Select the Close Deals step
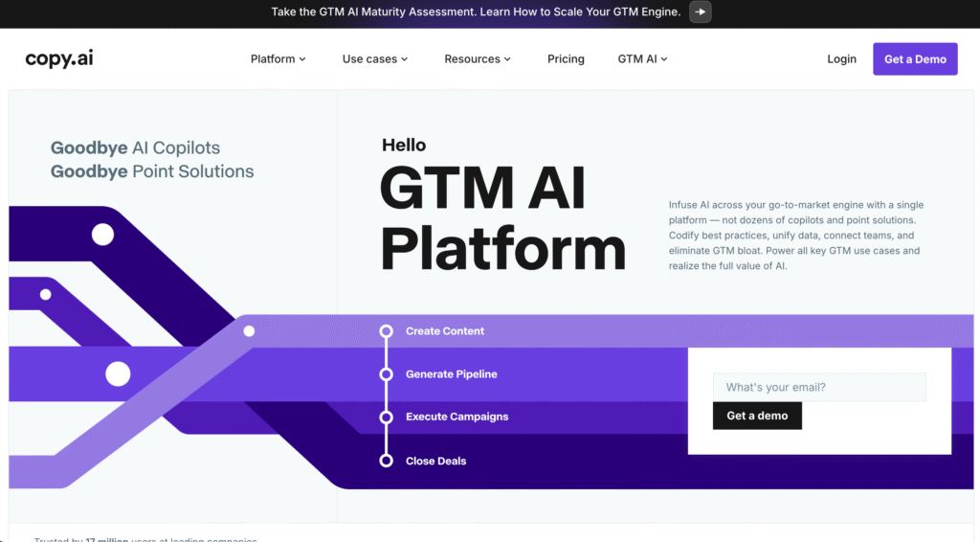 coord(435,461)
